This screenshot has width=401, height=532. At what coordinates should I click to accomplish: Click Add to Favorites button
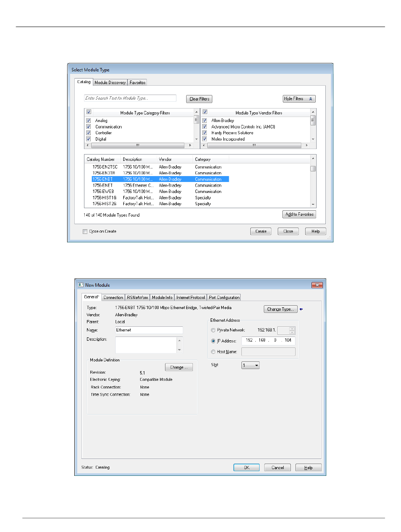coord(299,214)
